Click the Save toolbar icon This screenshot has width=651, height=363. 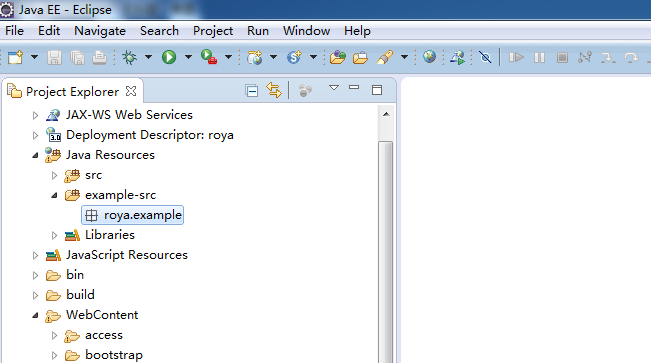[x=54, y=57]
